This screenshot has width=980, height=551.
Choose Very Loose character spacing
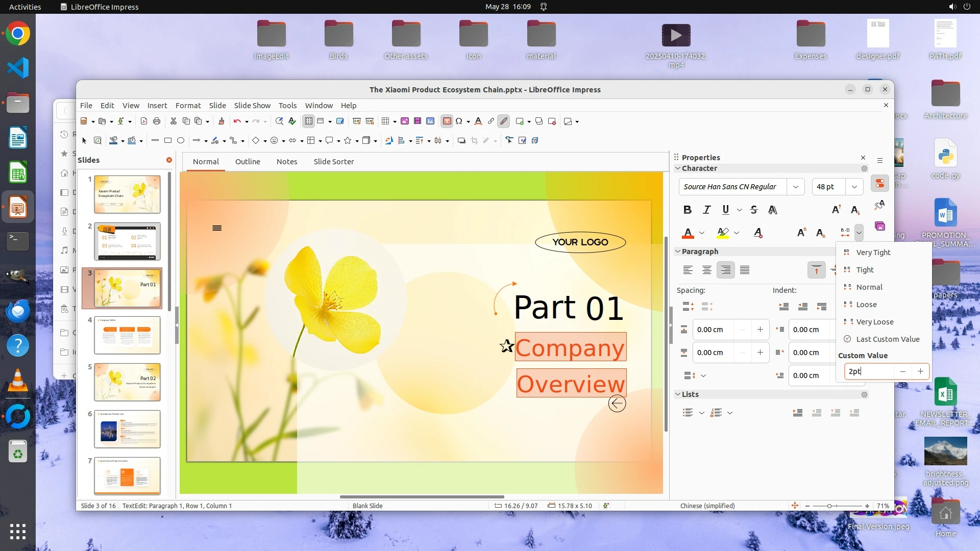click(875, 322)
